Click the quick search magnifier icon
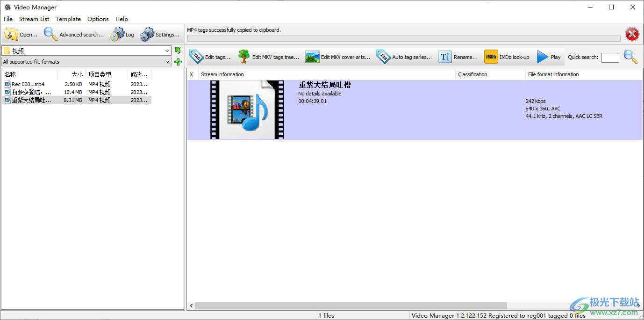Screen dimensions: 644x320 (630, 57)
